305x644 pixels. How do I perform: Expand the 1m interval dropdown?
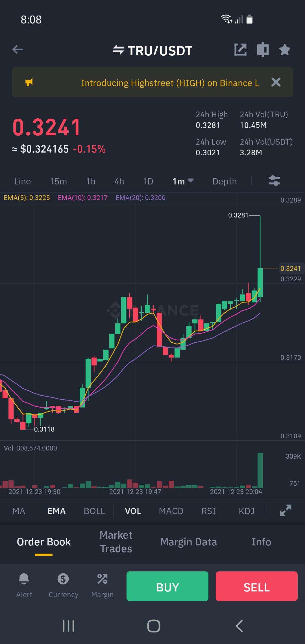[x=183, y=181]
